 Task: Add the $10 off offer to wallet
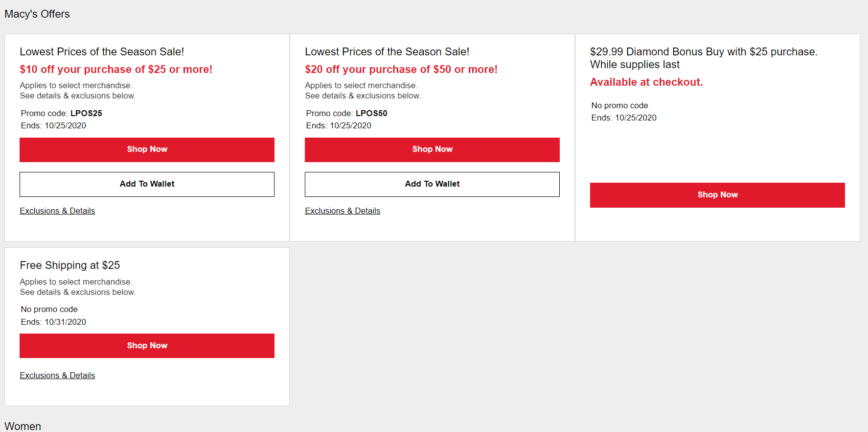147,184
